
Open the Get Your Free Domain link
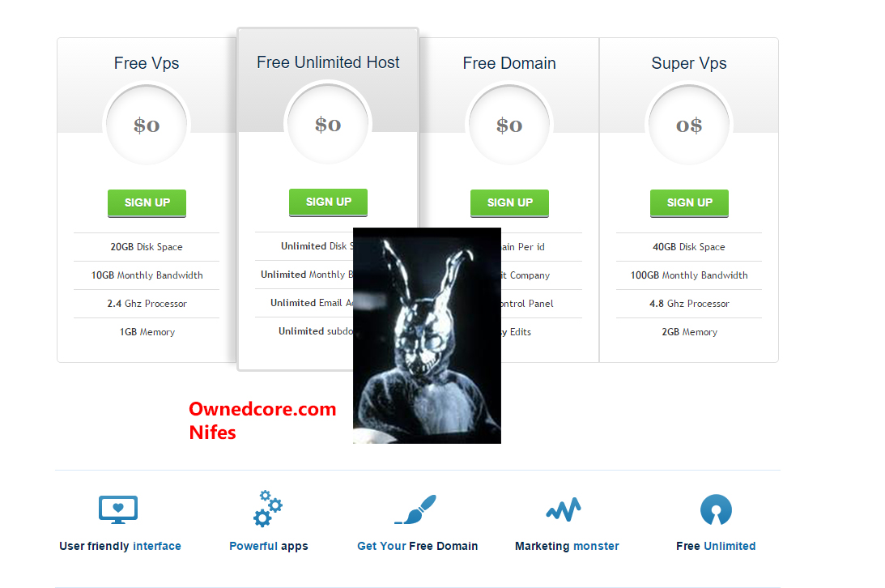point(418,546)
